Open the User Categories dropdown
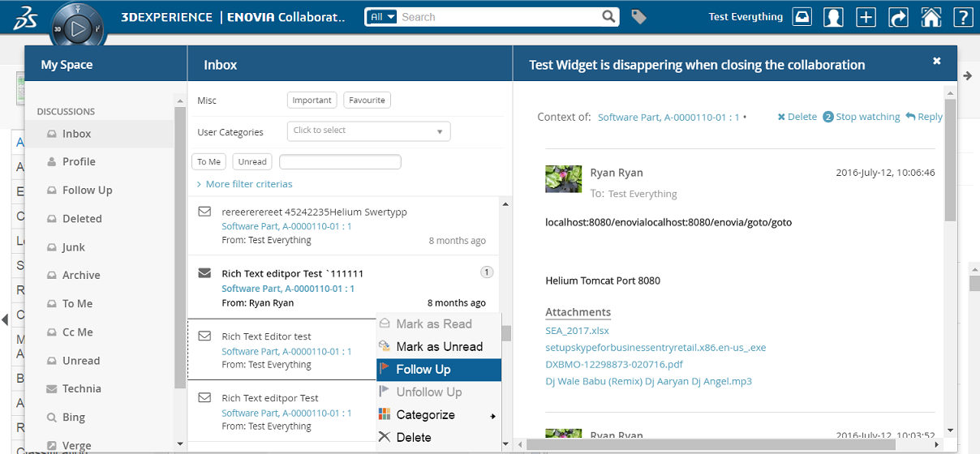This screenshot has width=980, height=454. (x=368, y=131)
